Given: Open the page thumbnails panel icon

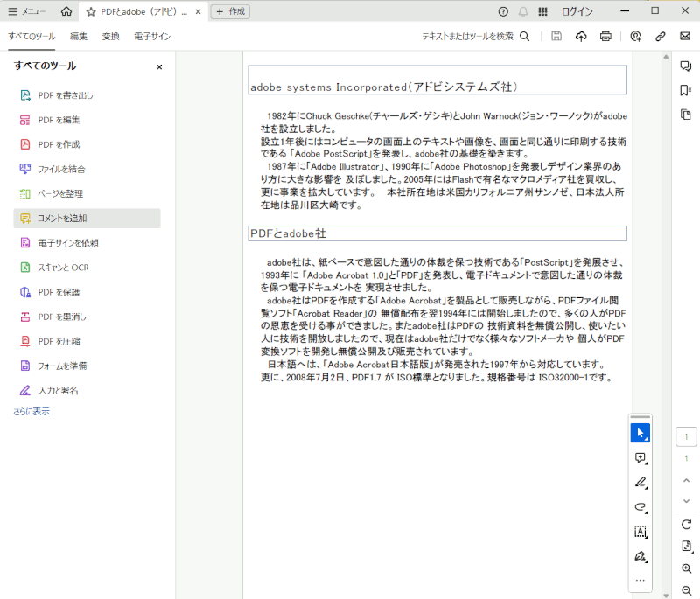Looking at the screenshot, I should pyautogui.click(x=686, y=115).
